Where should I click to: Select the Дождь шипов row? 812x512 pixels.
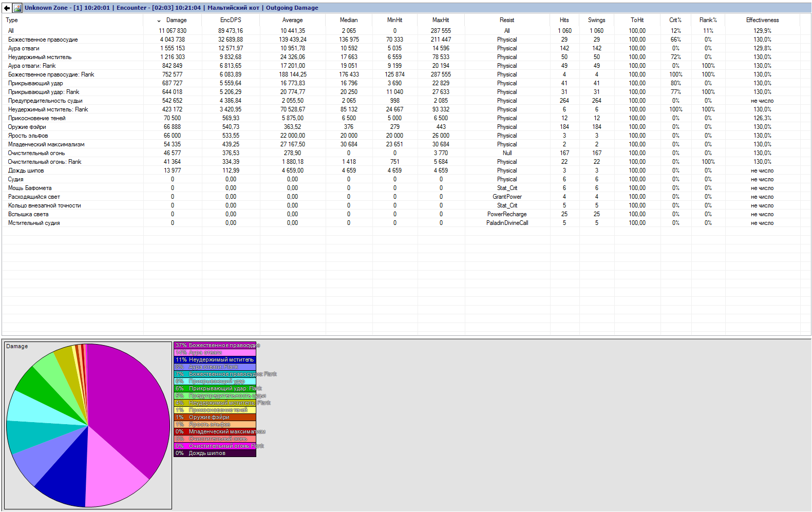[x=406, y=170]
